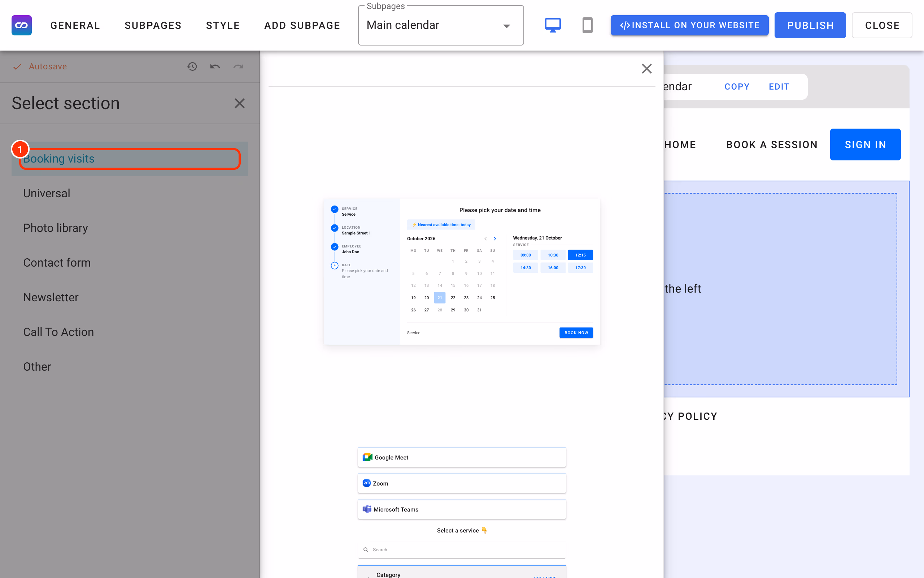
Task: Click the PUBLISH button
Action: pyautogui.click(x=810, y=25)
